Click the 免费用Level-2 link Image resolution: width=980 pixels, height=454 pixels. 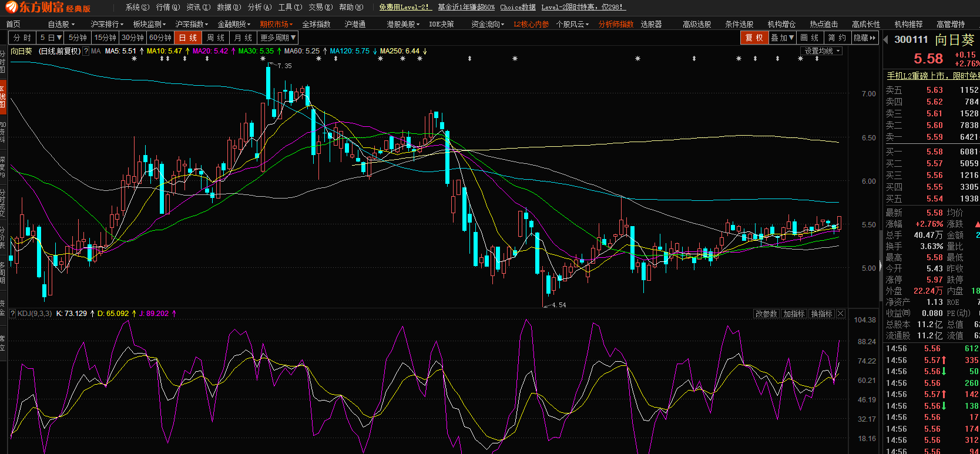click(404, 7)
